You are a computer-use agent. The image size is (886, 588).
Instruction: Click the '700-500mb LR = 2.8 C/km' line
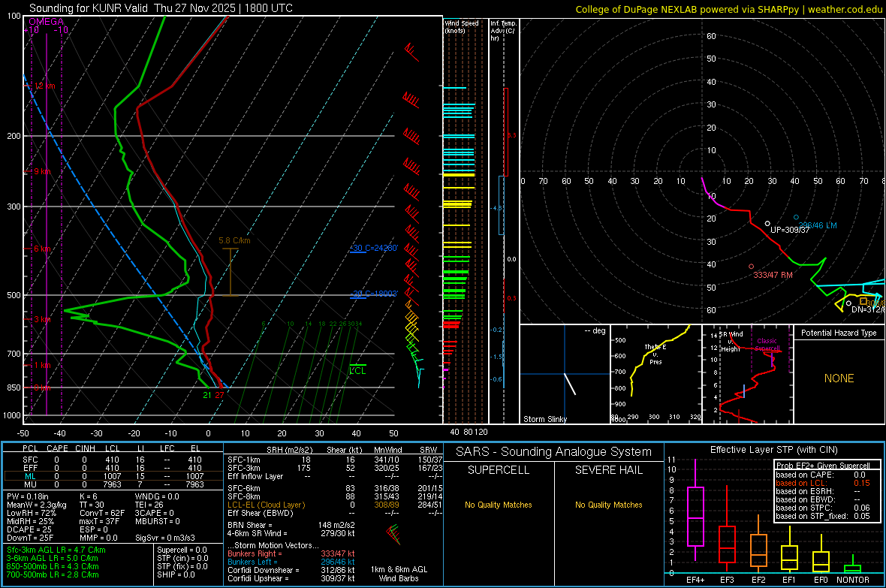53,574
